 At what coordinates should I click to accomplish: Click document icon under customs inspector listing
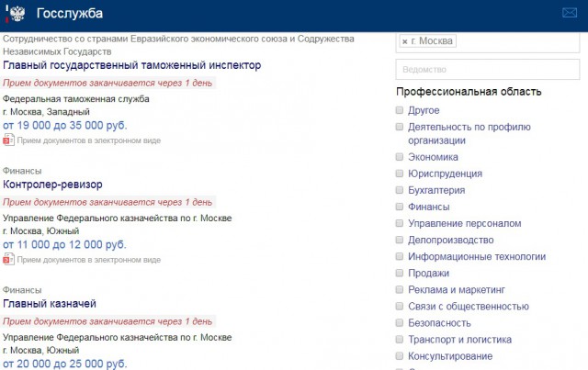pos(8,140)
